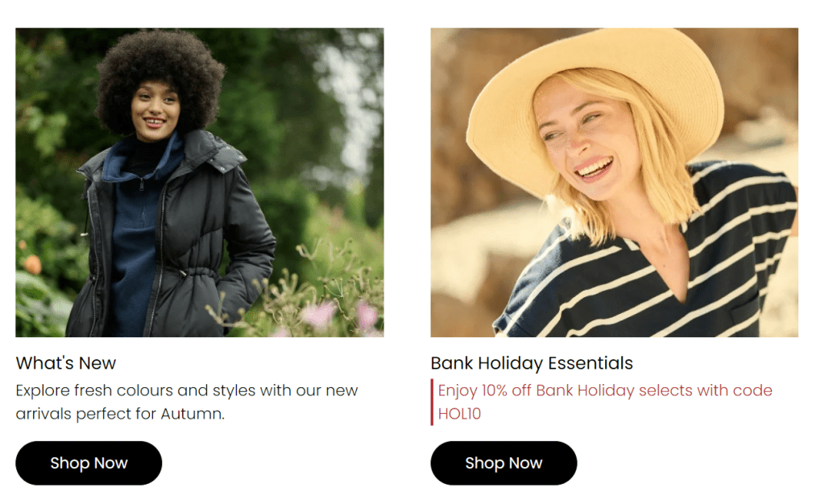
Task: Click the navy fleece under the jacket
Action: click(137, 242)
